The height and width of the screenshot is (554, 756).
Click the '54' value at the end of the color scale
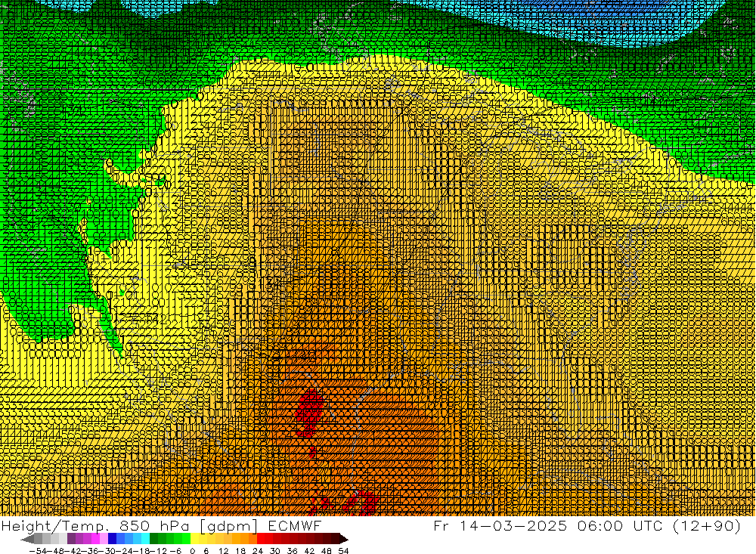click(x=343, y=551)
